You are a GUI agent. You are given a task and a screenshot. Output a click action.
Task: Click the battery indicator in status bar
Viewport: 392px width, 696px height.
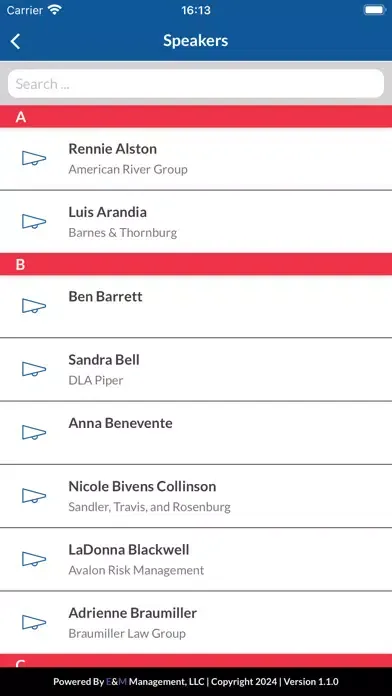375,10
